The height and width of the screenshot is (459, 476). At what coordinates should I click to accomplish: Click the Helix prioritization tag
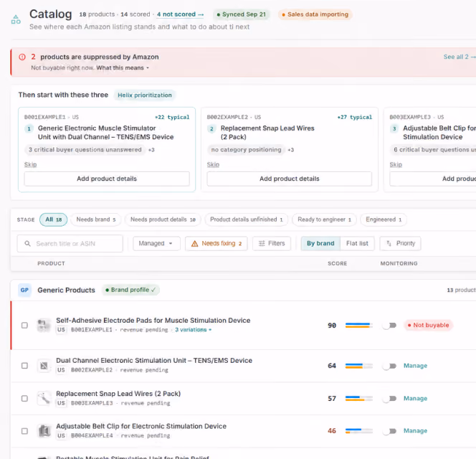(145, 95)
